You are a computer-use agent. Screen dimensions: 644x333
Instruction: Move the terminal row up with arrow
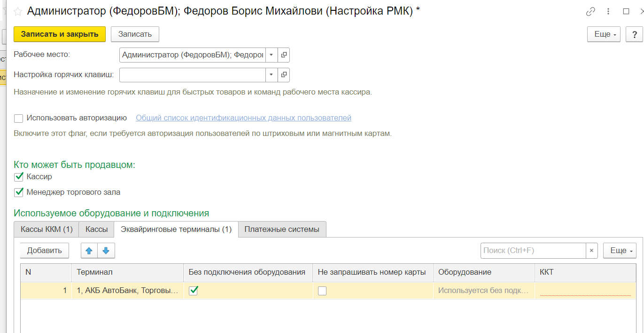tap(89, 251)
